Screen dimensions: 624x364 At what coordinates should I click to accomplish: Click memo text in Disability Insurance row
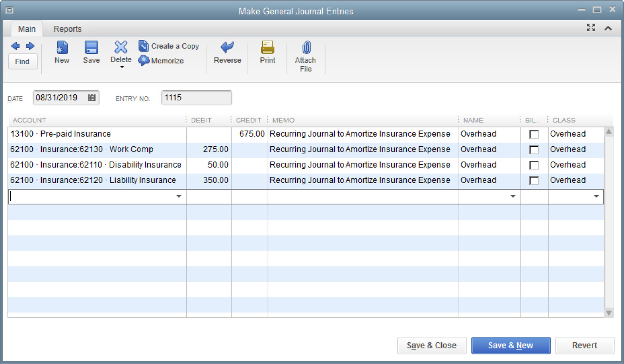pyautogui.click(x=360, y=165)
